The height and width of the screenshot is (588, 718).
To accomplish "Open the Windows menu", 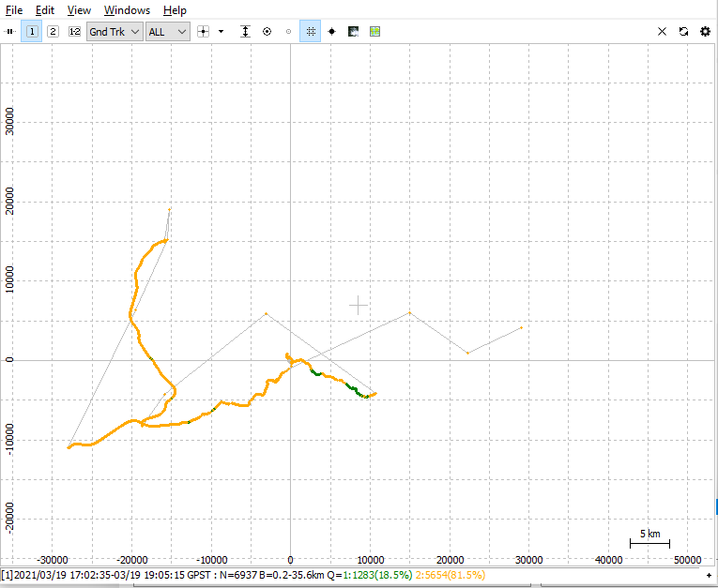I will click(127, 10).
